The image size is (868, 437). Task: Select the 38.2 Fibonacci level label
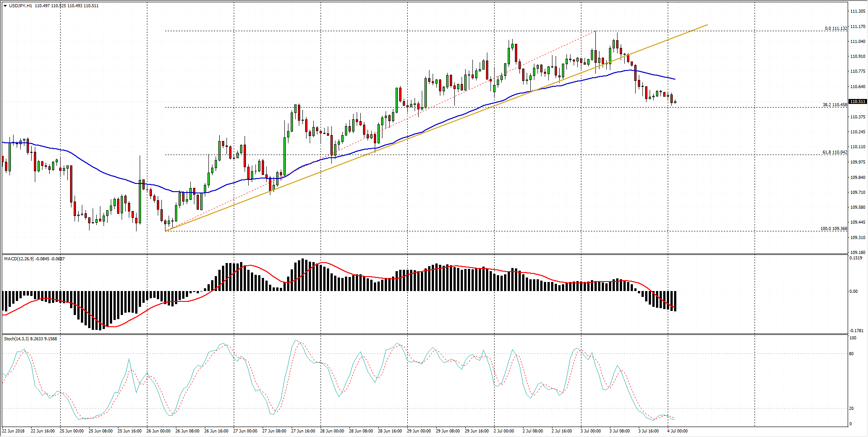pyautogui.click(x=834, y=105)
